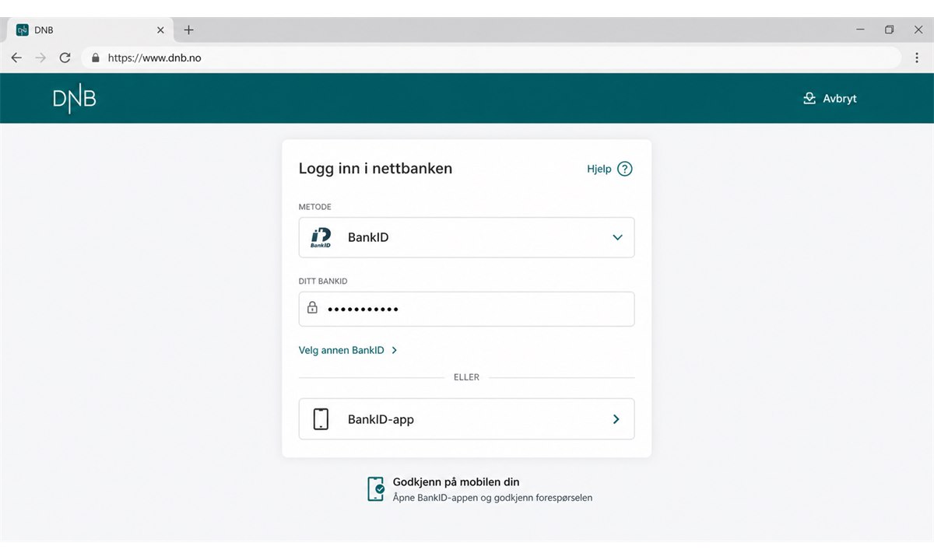Screen dimensions: 934x560
Task: Click the BankID logo in method field
Action: pyautogui.click(x=321, y=237)
